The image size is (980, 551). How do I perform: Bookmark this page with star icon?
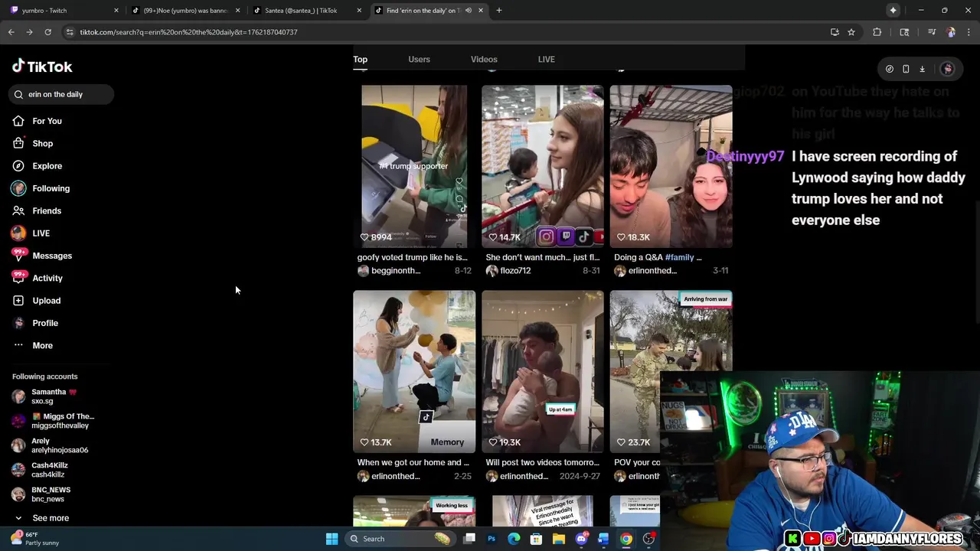(851, 32)
